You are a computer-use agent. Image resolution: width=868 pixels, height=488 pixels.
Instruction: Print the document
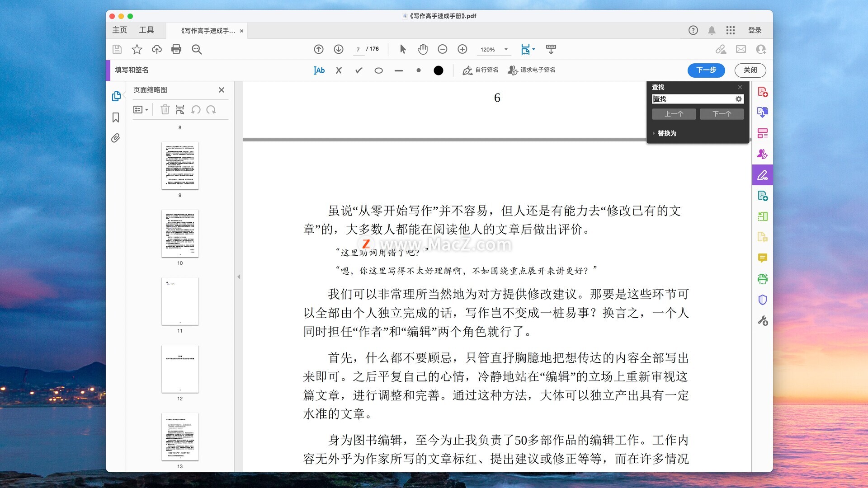click(x=176, y=49)
